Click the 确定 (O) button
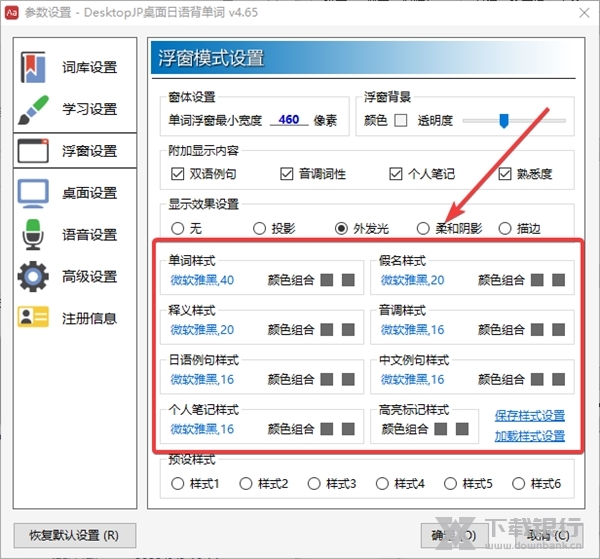Screen dimensions: 600x559 click(454, 535)
